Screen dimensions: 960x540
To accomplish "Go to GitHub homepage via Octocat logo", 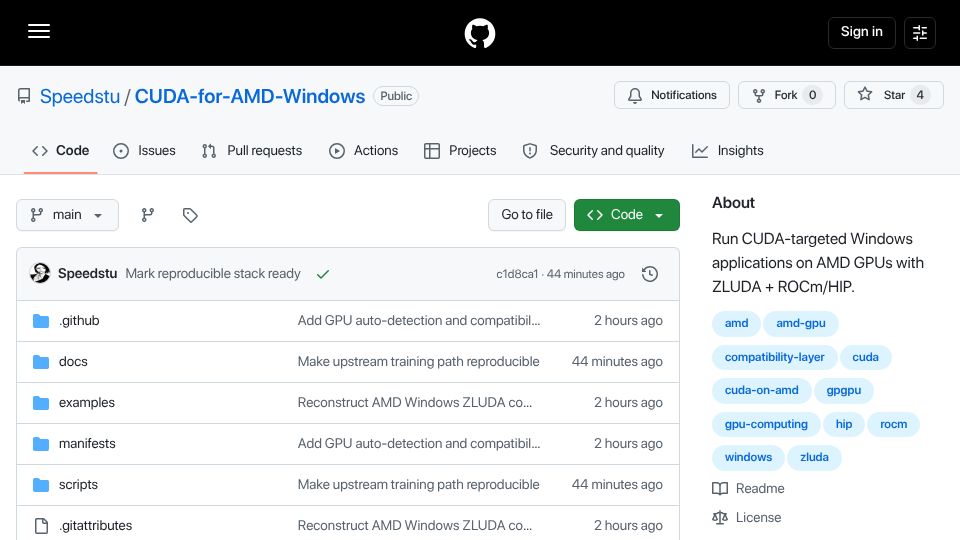I will 479,33.
